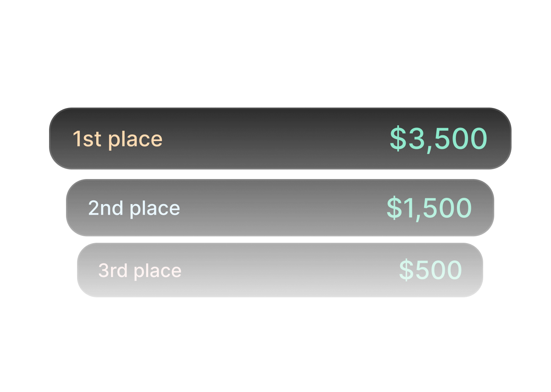
Task: Select the 2nd place prize card
Action: click(280, 208)
